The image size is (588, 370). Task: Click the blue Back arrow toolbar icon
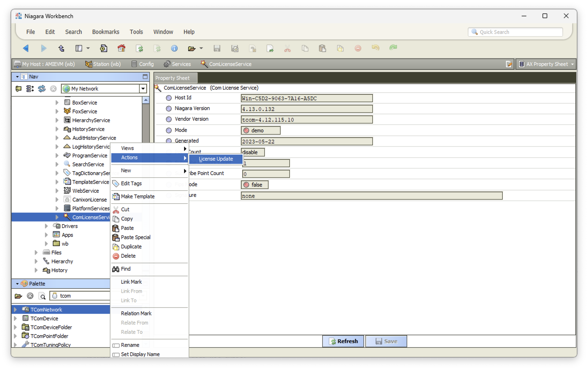pos(26,48)
